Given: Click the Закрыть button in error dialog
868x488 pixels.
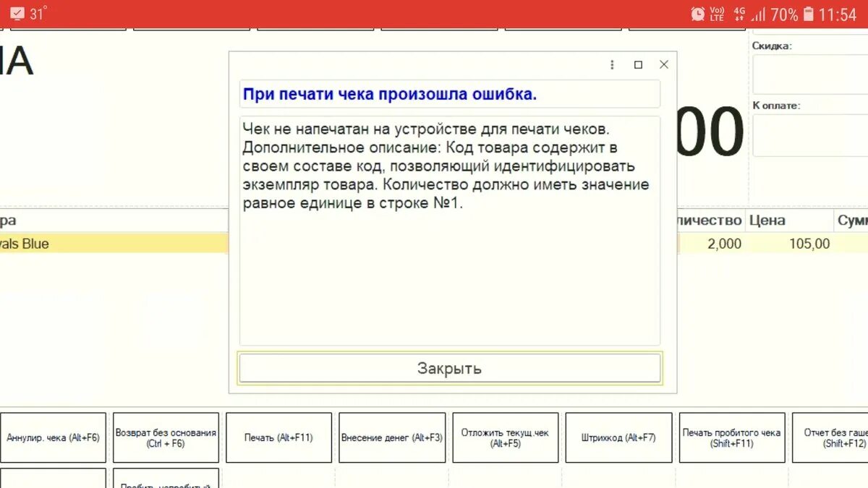Looking at the screenshot, I should point(449,368).
